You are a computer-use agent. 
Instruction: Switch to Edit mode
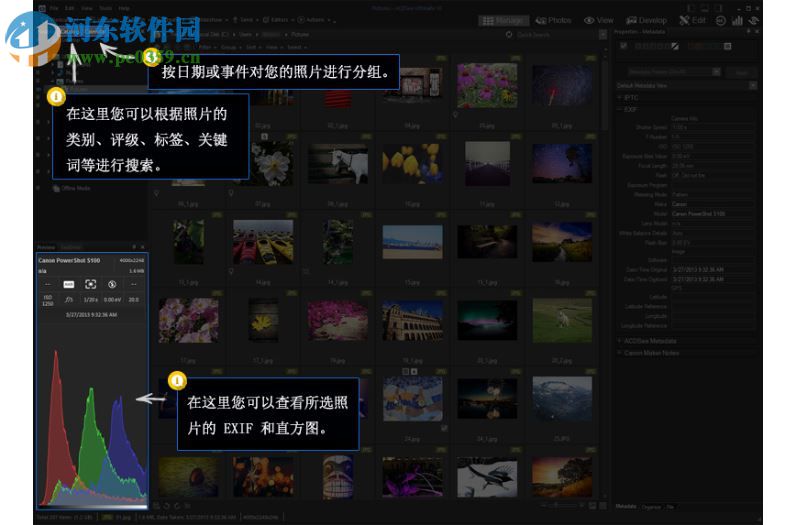(693, 20)
